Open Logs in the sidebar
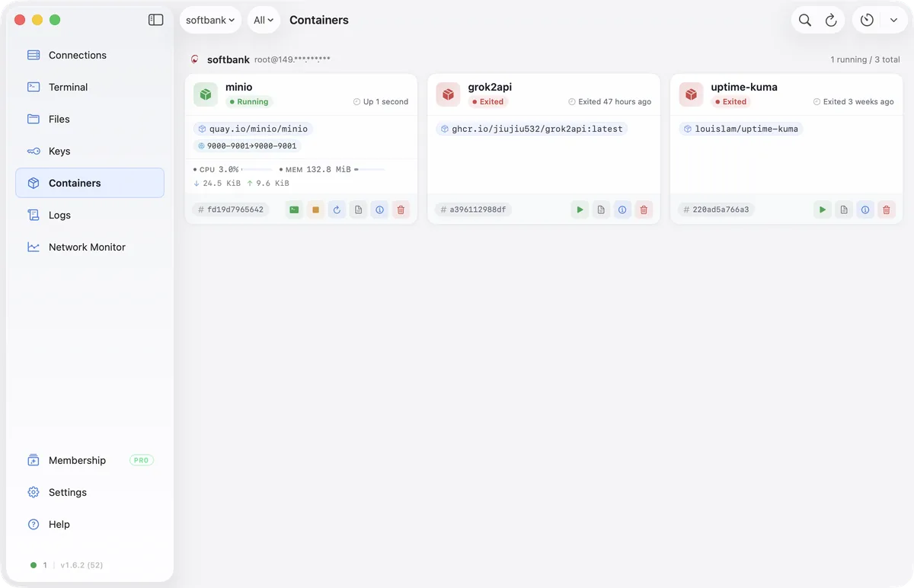 [90, 215]
